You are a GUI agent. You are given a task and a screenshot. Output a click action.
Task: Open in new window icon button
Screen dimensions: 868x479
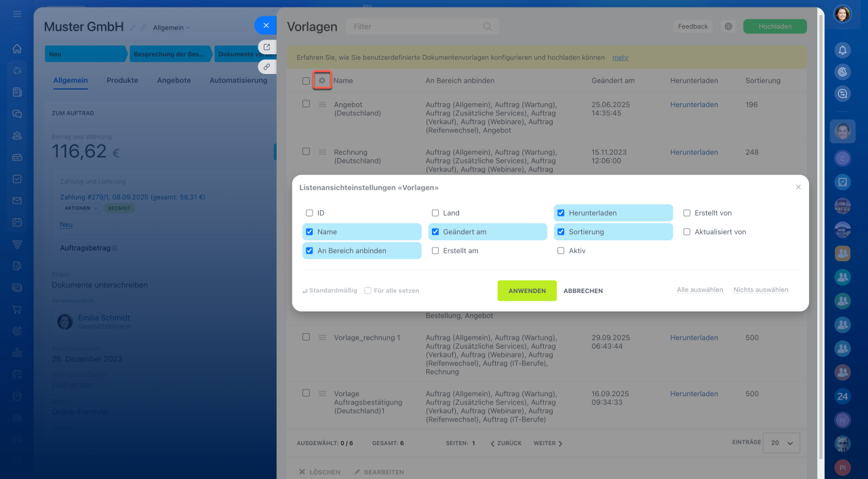coord(267,47)
